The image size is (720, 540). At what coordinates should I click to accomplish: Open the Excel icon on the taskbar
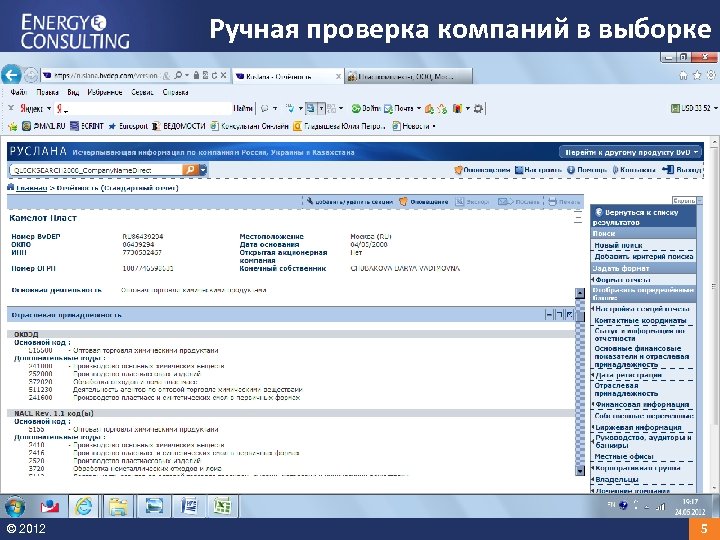(223, 506)
